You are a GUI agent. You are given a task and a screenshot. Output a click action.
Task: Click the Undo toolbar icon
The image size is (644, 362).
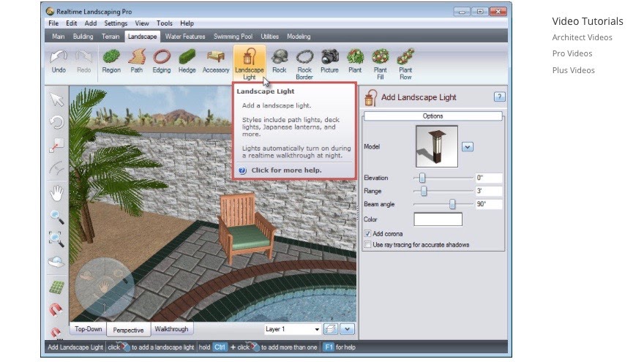click(x=59, y=61)
